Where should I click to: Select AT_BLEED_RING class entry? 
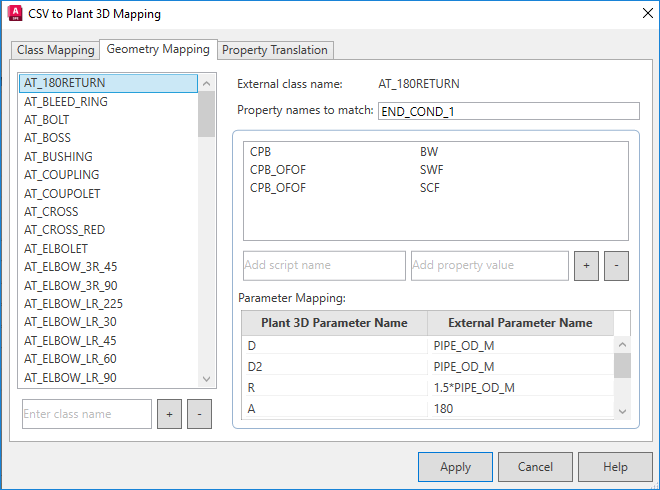(x=108, y=101)
